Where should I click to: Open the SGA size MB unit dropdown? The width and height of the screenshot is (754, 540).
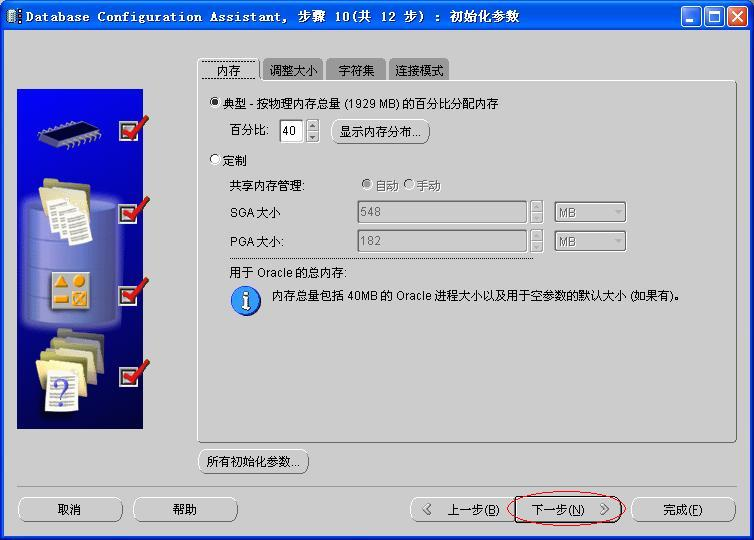pos(590,212)
